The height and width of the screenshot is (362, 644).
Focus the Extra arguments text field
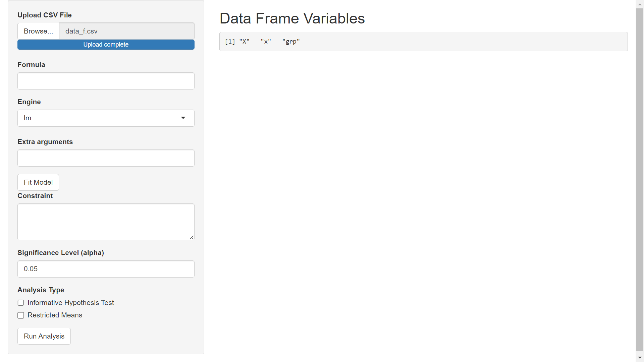(x=106, y=158)
